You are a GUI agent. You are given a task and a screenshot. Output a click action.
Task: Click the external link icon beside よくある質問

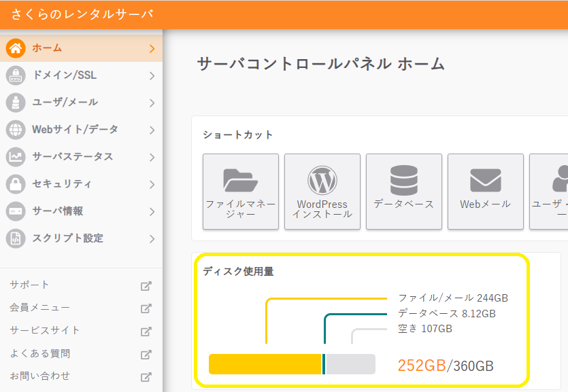click(x=146, y=355)
